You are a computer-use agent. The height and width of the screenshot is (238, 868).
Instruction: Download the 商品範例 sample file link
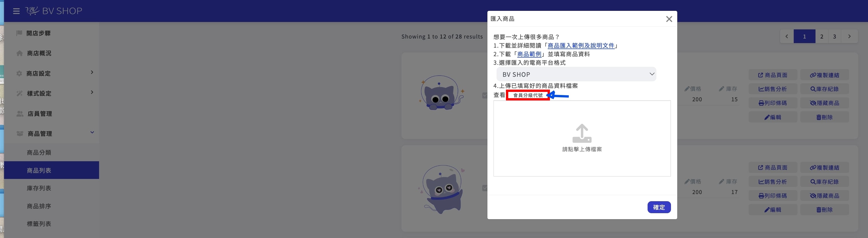pos(529,54)
